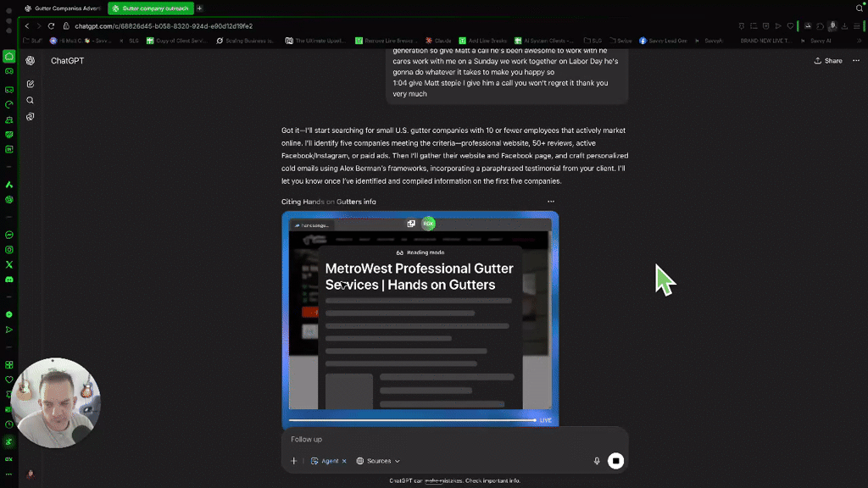Image resolution: width=868 pixels, height=488 pixels.
Task: Open a new browser tab
Action: pos(200,8)
